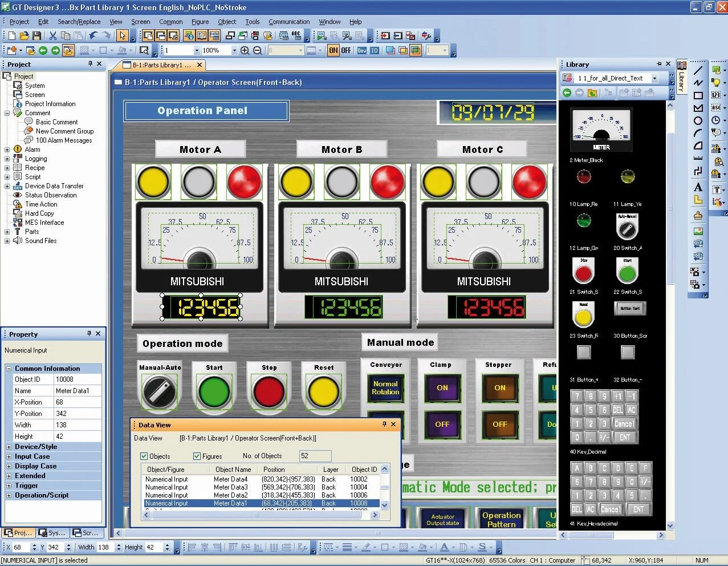
Task: Select the Line drawing tool
Action: [698, 70]
